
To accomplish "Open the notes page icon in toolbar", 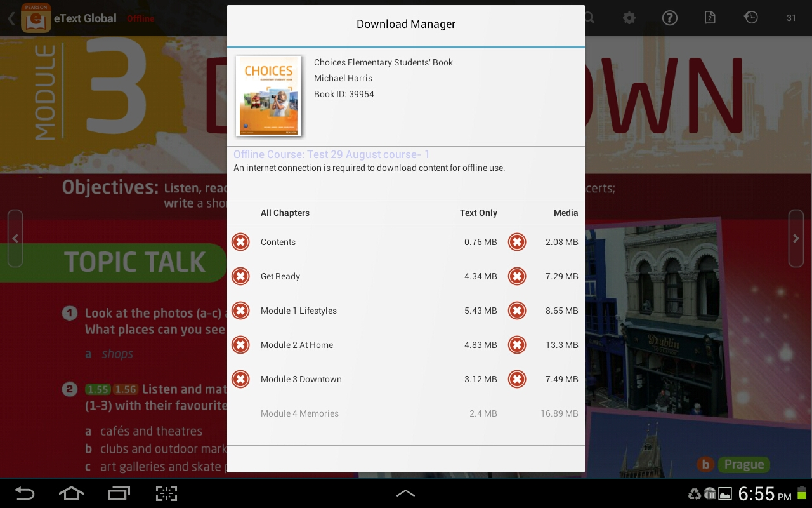I will point(710,18).
